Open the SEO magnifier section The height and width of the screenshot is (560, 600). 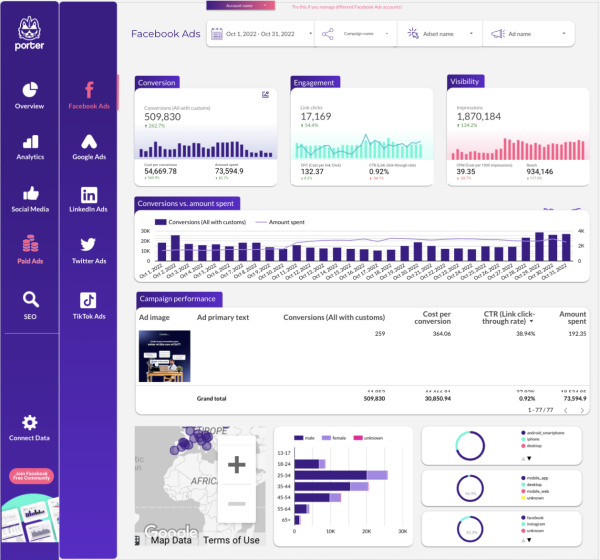pyautogui.click(x=31, y=299)
